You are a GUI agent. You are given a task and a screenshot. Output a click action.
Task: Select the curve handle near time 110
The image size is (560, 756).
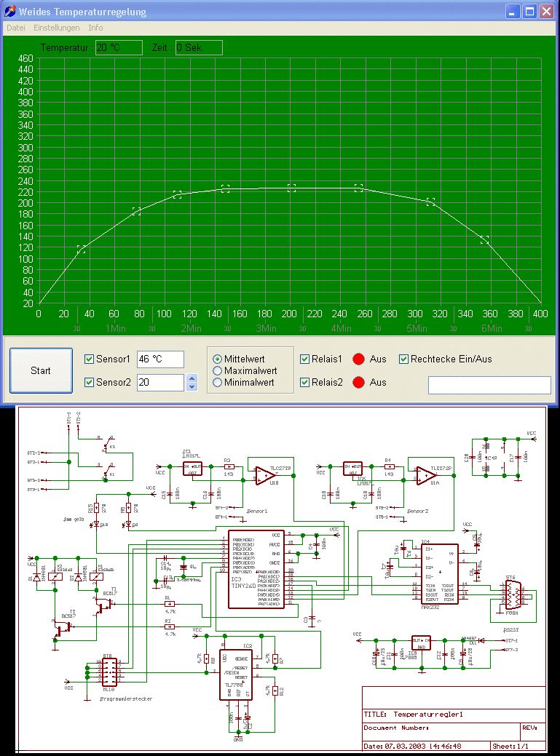177,194
